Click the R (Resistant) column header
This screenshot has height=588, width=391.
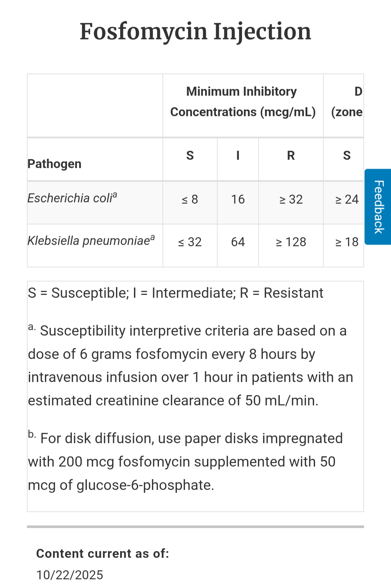(291, 156)
